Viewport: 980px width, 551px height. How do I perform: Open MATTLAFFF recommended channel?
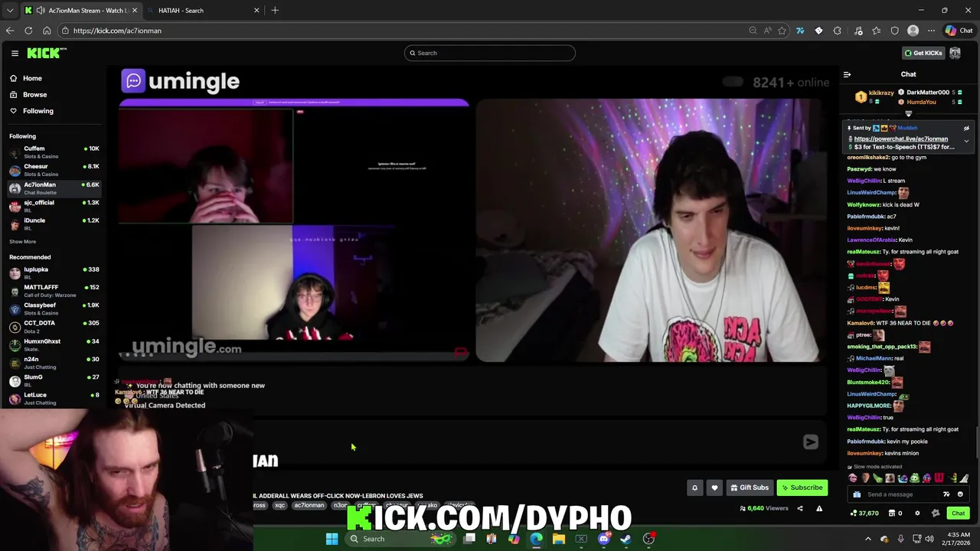pos(54,291)
